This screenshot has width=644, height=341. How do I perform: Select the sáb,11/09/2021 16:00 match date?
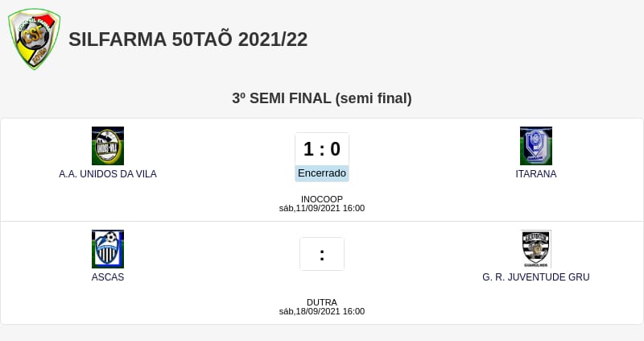322,208
